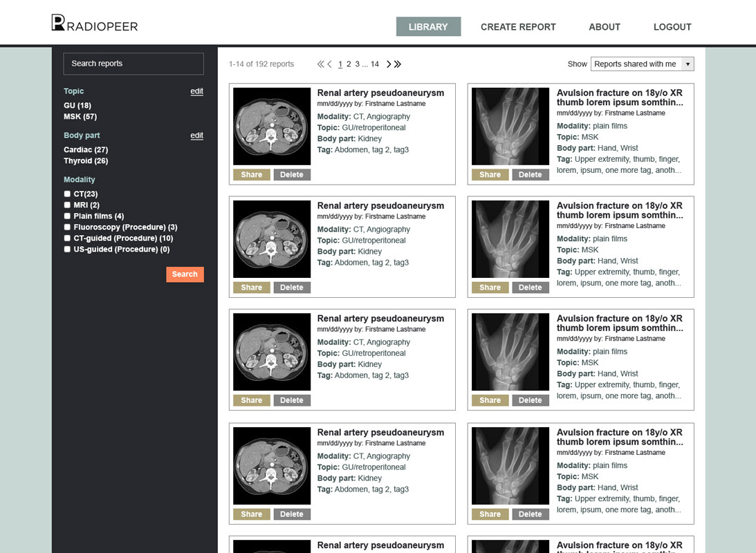Share the second-row Renal artery pseudoaneurysm report

click(x=252, y=287)
